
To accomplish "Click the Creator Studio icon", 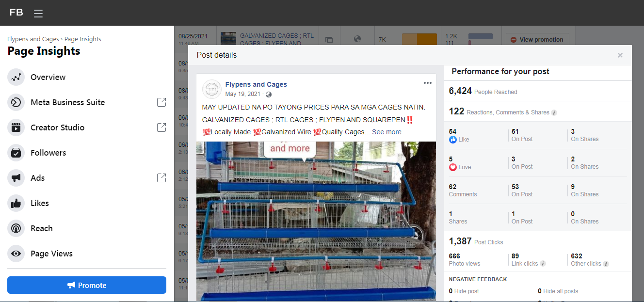I will (x=16, y=127).
